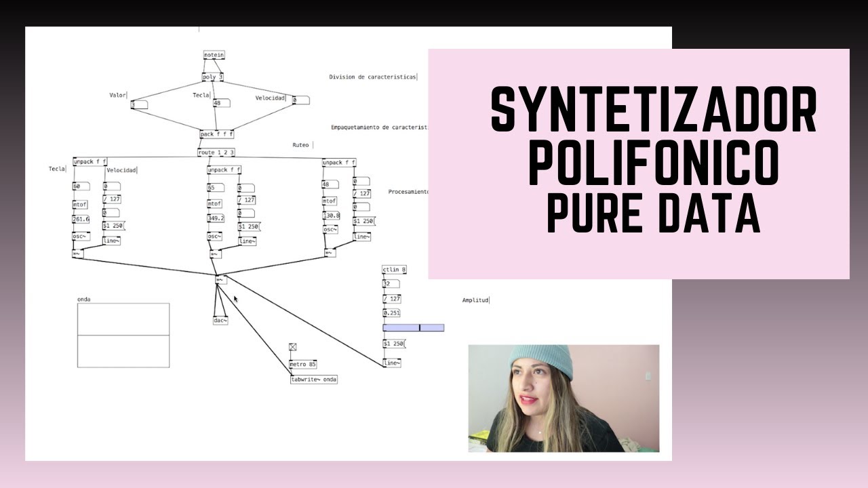Image resolution: width=868 pixels, height=488 pixels.
Task: Select the pack f f f object
Action: (x=217, y=134)
